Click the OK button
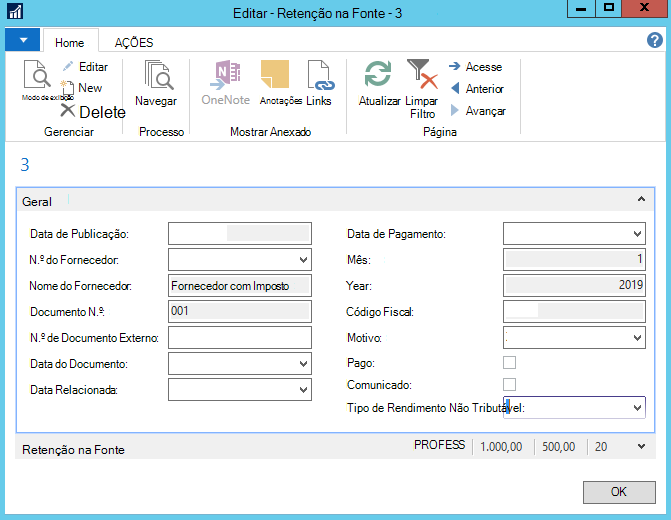Image resolution: width=671 pixels, height=520 pixels. click(619, 492)
